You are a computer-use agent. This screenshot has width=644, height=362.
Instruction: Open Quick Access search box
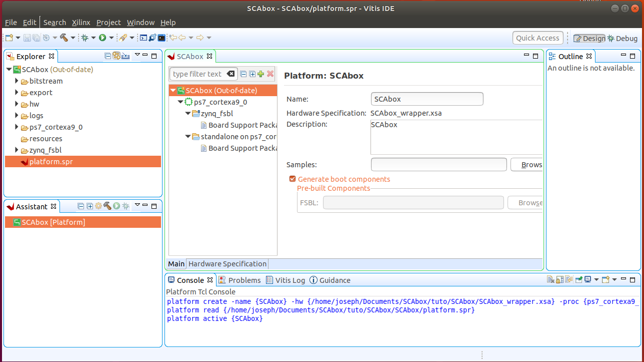pos(537,38)
